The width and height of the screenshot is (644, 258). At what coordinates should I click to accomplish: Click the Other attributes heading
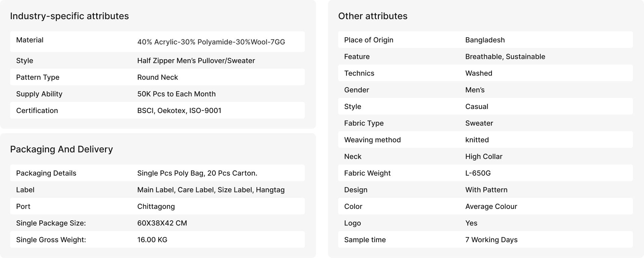click(373, 16)
